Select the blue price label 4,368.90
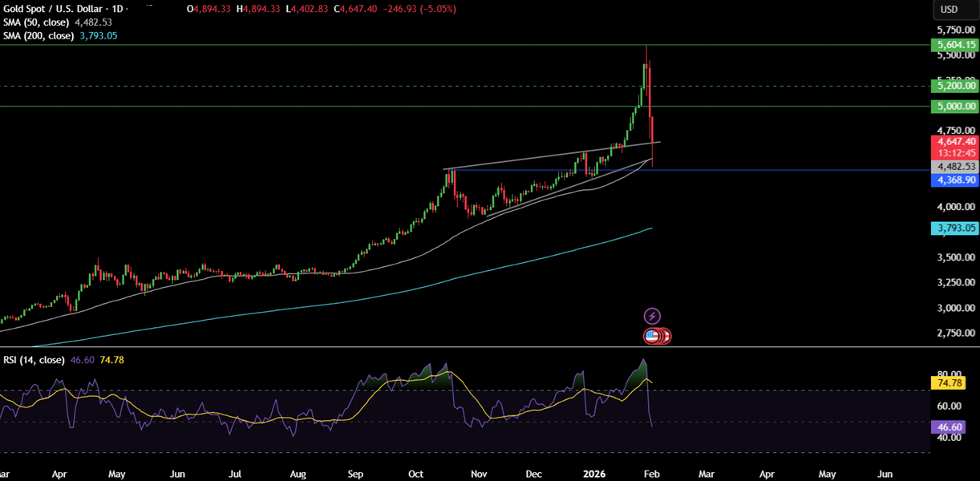Viewport: 980px width, 481px height. [x=954, y=180]
